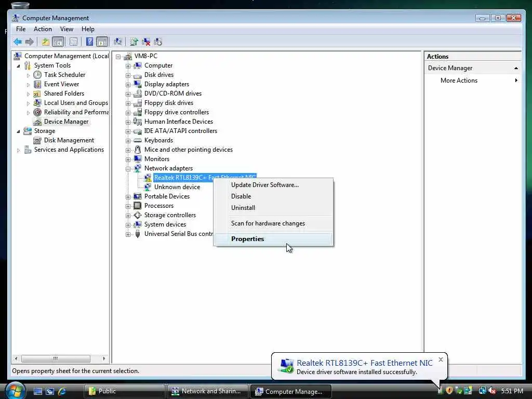Screen dimensions: 532x399
Task: Collapse the Network adapters category
Action: click(x=128, y=169)
